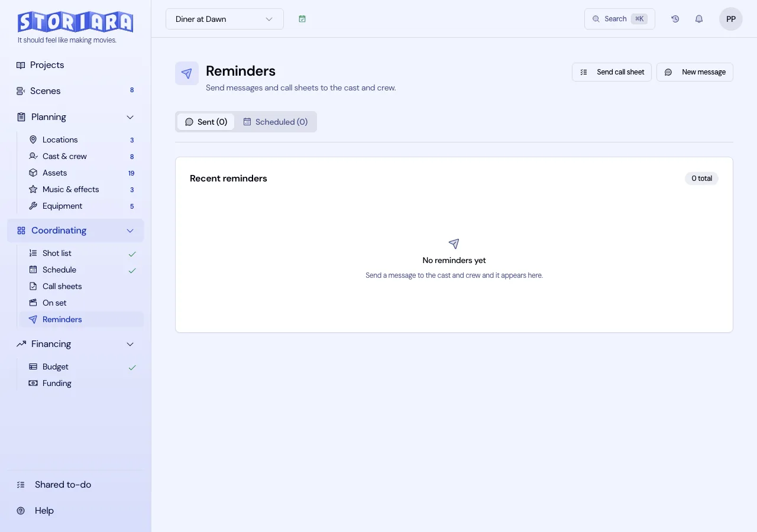The image size is (757, 532).
Task: Click the Help question mark icon
Action: (21, 511)
